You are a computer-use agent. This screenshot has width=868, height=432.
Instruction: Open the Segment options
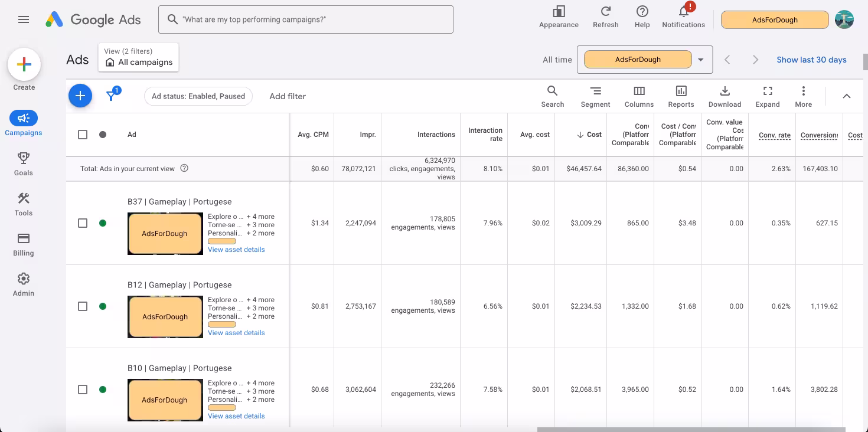pos(595,96)
